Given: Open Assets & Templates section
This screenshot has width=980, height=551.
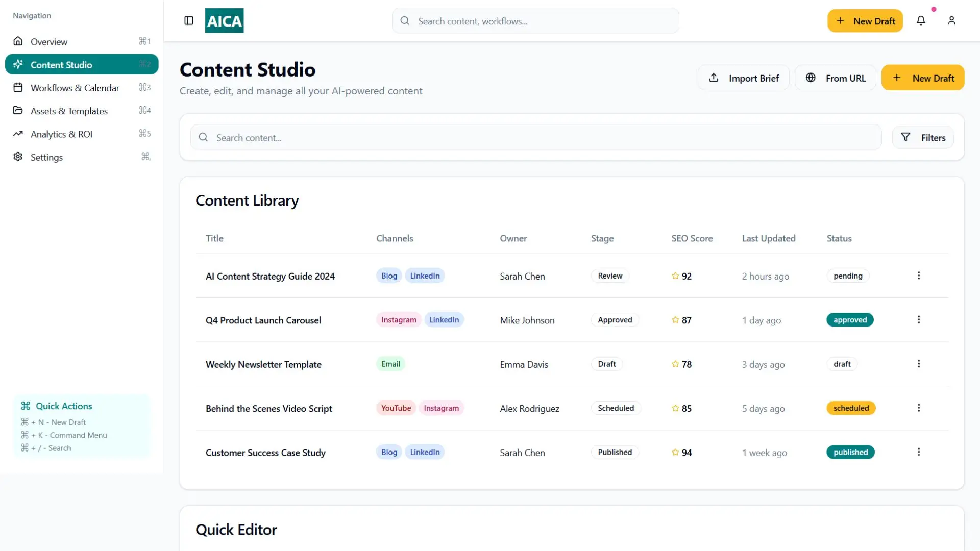Looking at the screenshot, I should click(82, 111).
